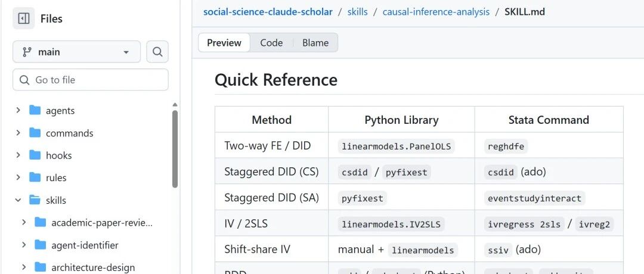Image resolution: width=644 pixels, height=274 pixels.
Task: Click the search files magnifier icon
Action: pos(157,52)
